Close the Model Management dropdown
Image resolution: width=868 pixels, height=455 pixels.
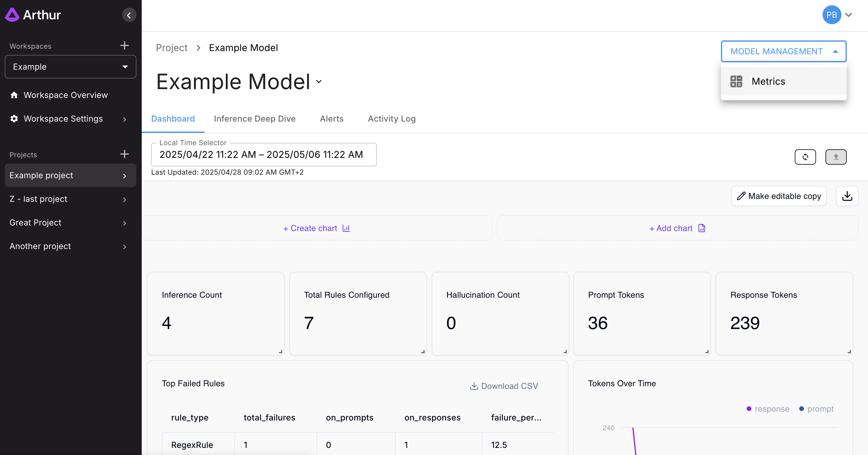coord(783,51)
